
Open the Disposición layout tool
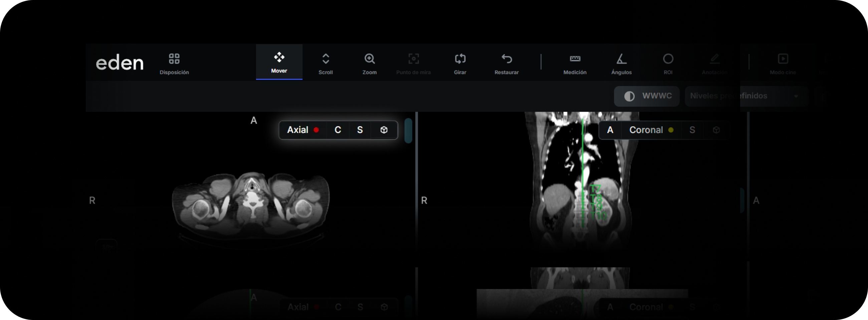coord(174,64)
